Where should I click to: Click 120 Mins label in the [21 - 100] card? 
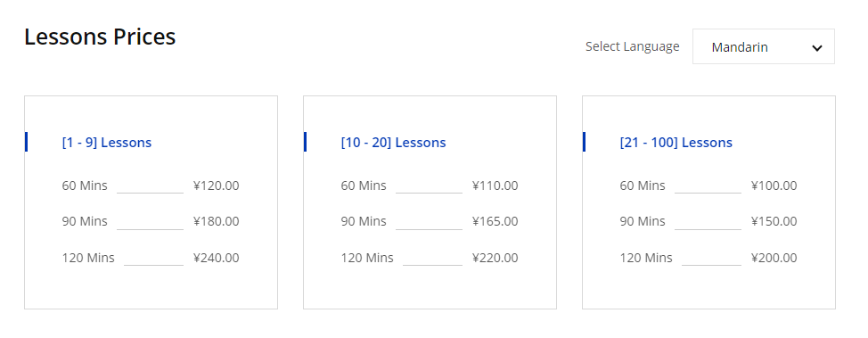point(646,258)
